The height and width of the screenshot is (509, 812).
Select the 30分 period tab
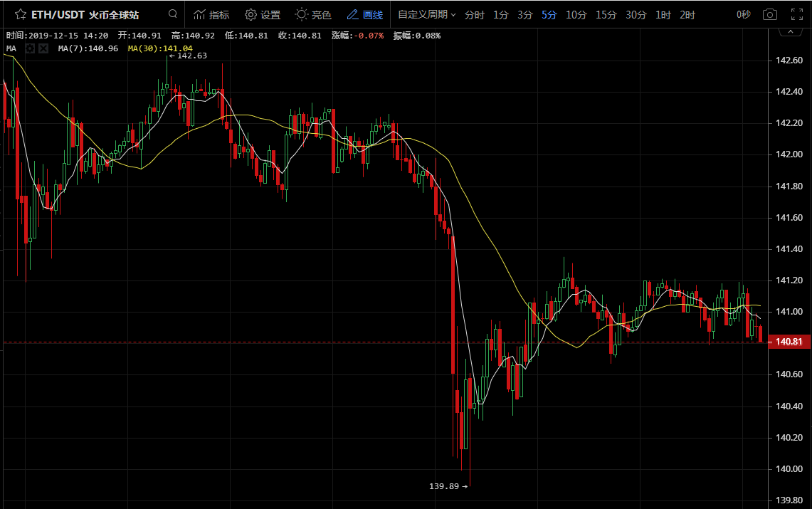tap(636, 15)
